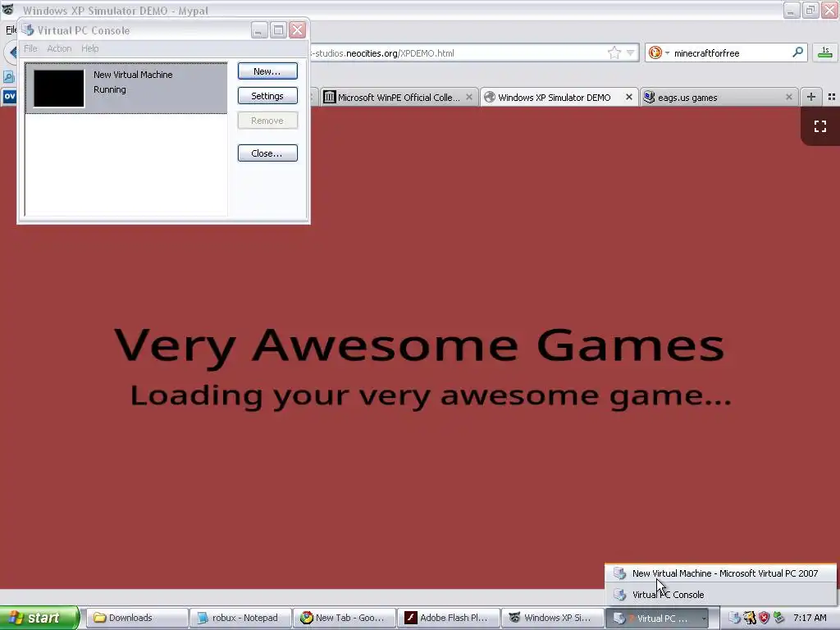
Task: Switch to Adobe Flash Player taskbar button
Action: point(449,618)
